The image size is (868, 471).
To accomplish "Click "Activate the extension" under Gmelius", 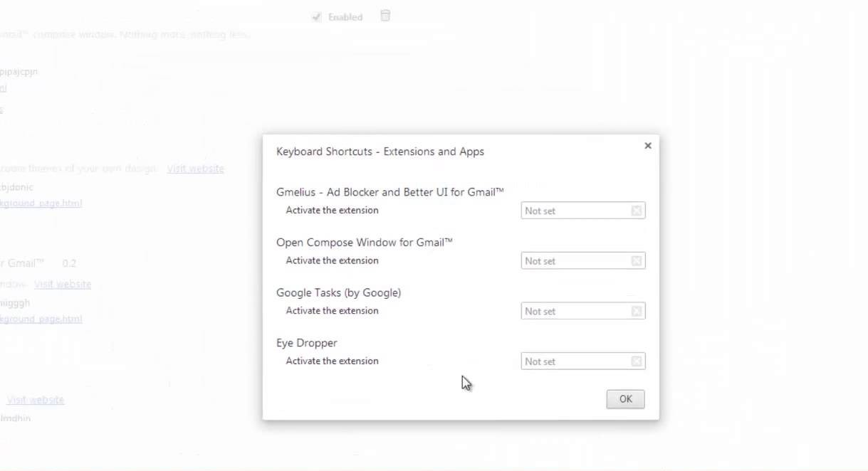I will (333, 211).
